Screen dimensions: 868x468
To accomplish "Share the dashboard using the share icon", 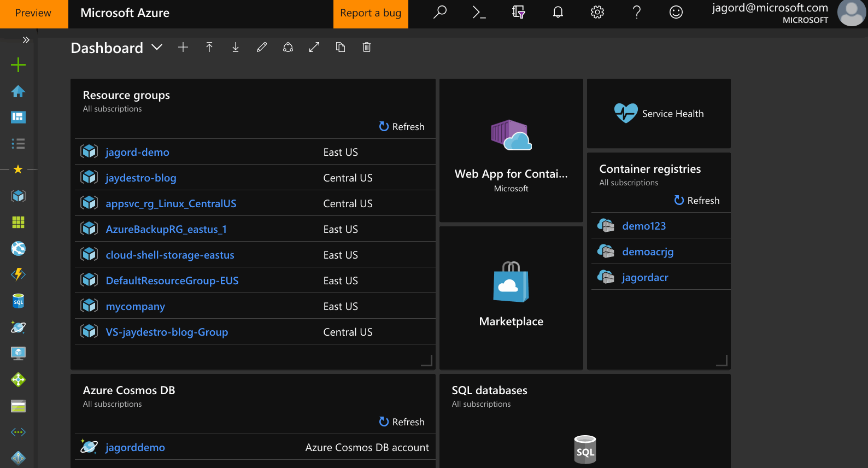I will 288,48.
